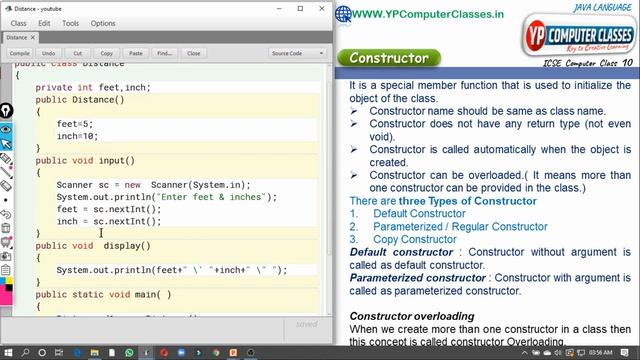The image size is (640, 360).
Task: Click the trash bin clear icon
Action: (x=6, y=228)
